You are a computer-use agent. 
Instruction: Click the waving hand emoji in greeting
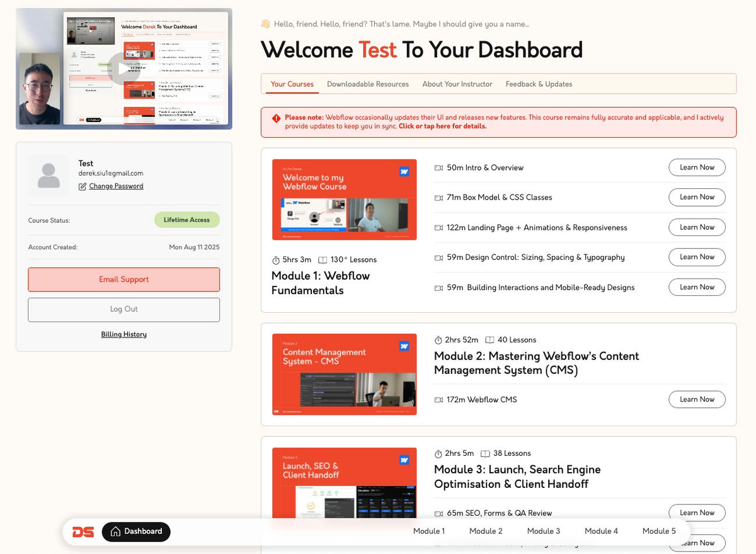(x=265, y=24)
